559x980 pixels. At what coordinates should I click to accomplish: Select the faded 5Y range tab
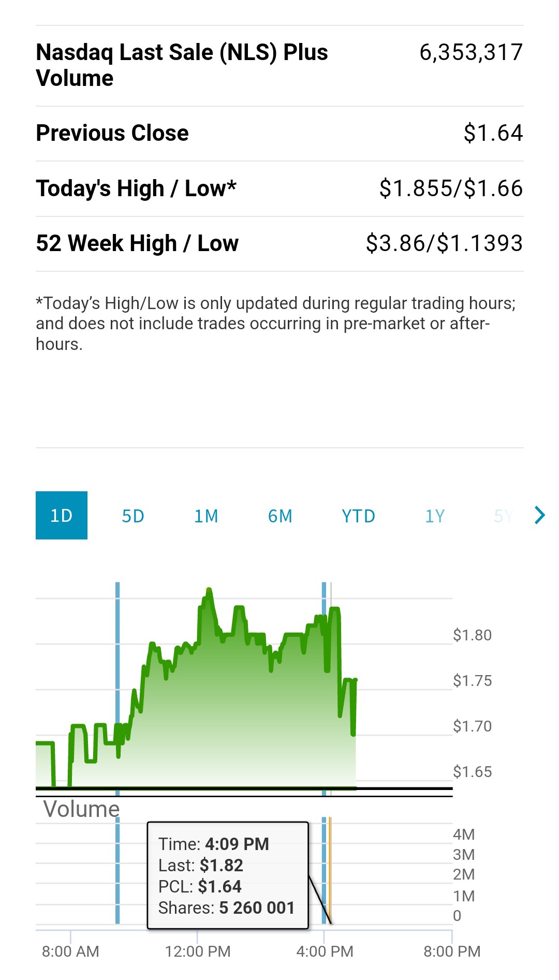[x=503, y=516]
